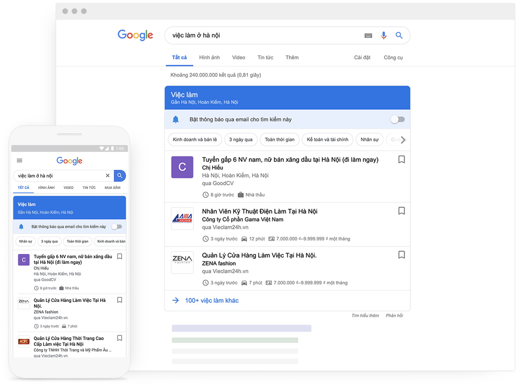The height and width of the screenshot is (392, 532).
Task: Expand the Thêm search menu
Action: (292, 58)
